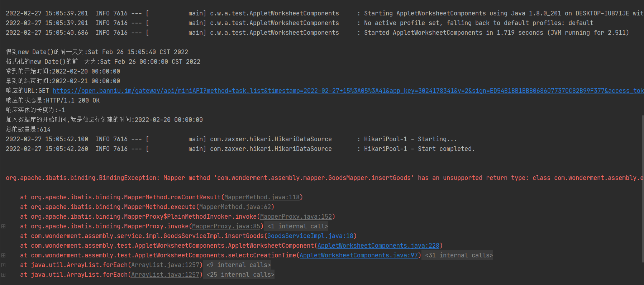Screen dimensions: 644x285
Task: Click gutter plus icon on first ArrayList.forEach line
Action: 3,265
